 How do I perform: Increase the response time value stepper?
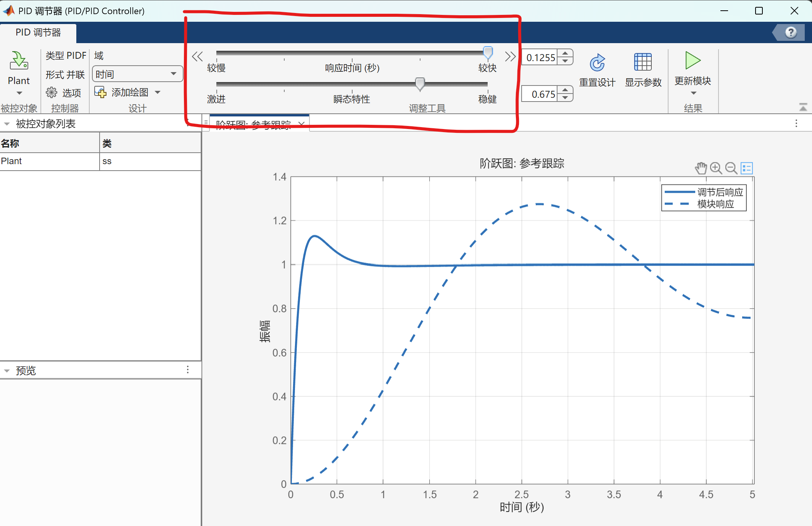pos(565,53)
